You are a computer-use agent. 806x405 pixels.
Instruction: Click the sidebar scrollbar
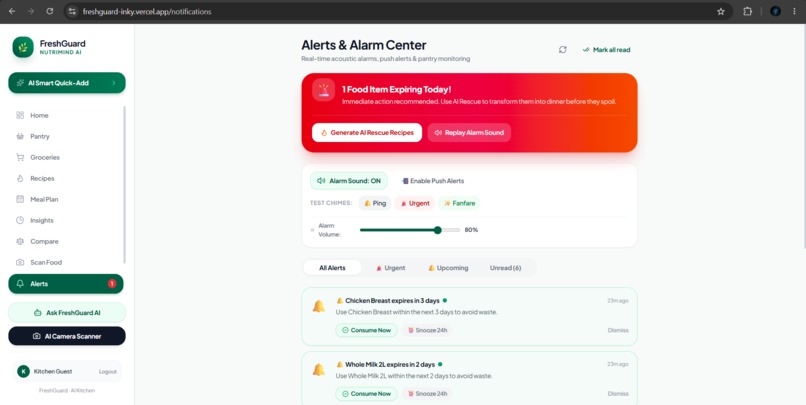[124, 185]
